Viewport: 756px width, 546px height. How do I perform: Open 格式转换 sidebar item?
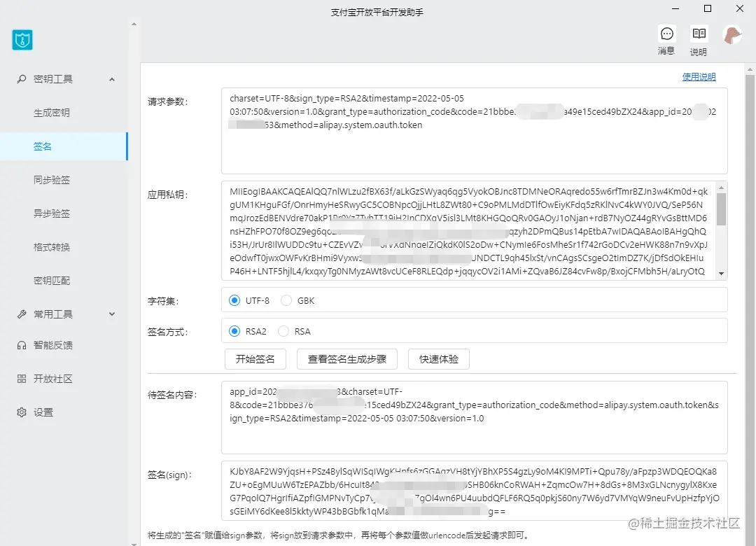point(52,247)
